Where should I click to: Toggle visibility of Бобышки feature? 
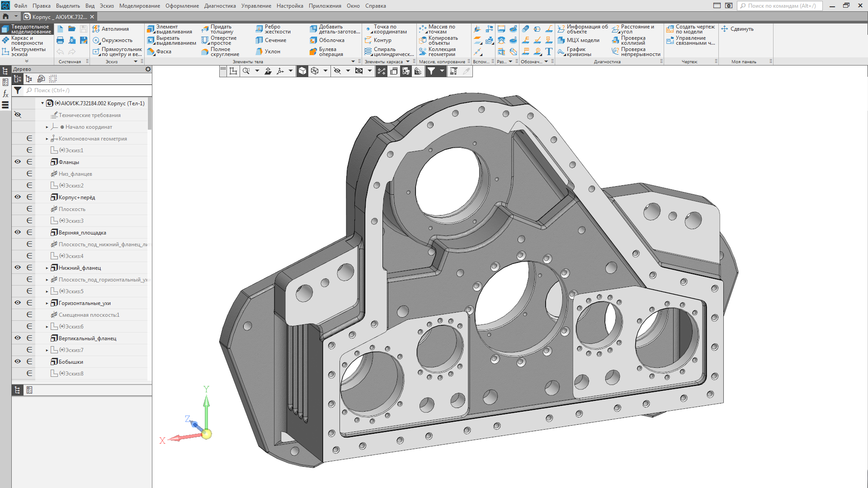(18, 361)
